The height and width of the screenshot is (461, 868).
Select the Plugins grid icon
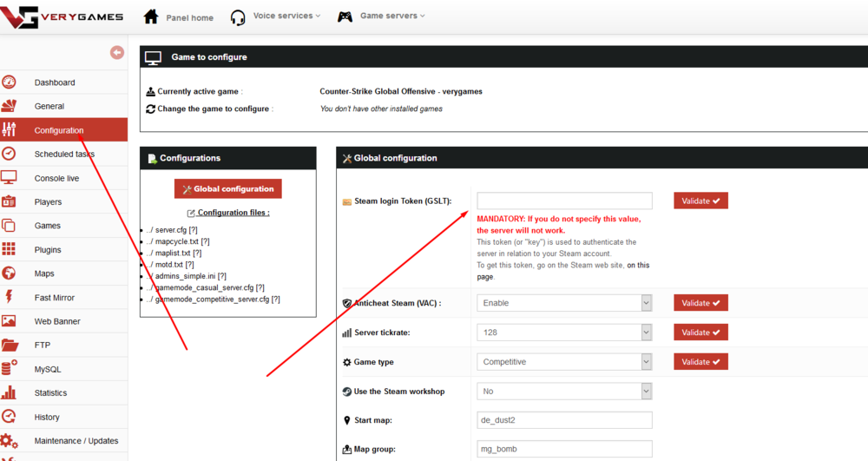click(x=10, y=249)
